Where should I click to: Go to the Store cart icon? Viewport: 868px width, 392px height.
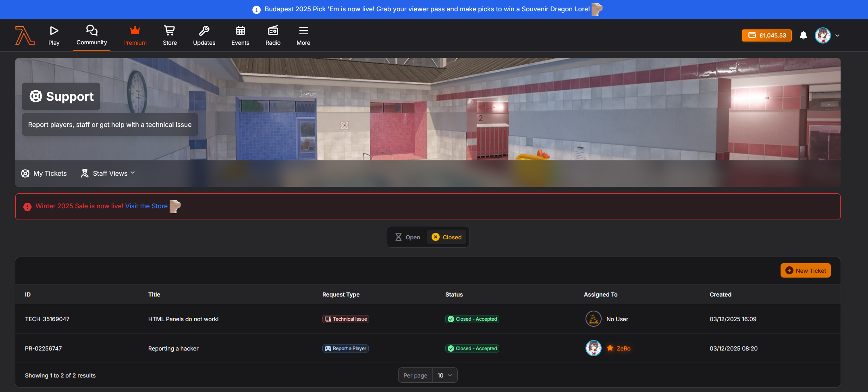click(x=170, y=35)
